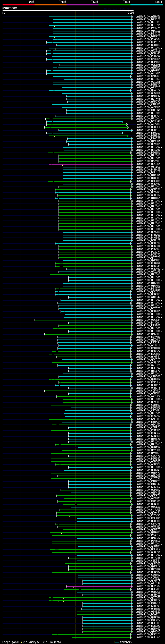Click the cyan =50char scale legend
Viewport: 165px width, 644px height.
coord(124,642)
